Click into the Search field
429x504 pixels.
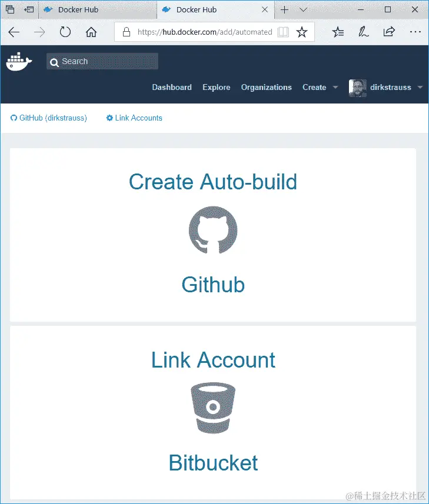tap(102, 61)
